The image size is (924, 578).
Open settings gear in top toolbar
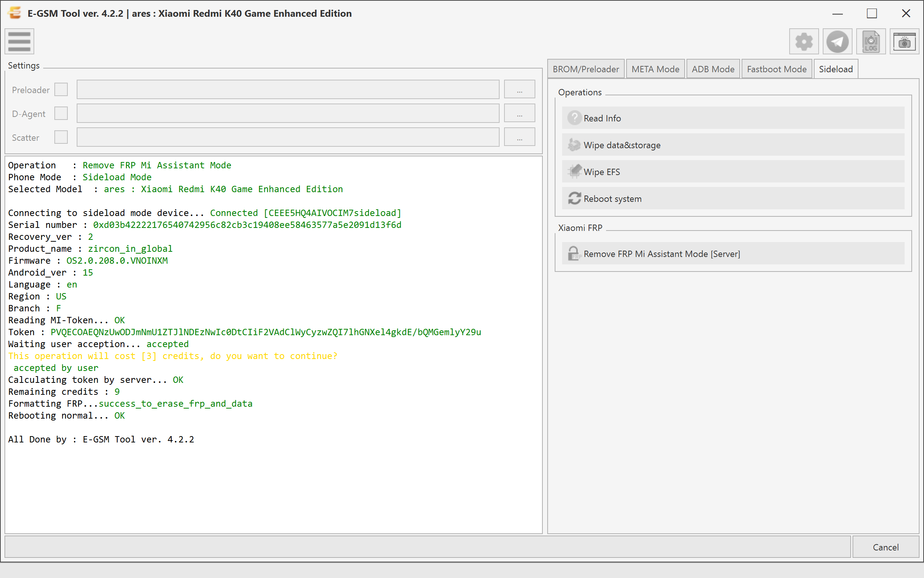point(804,41)
